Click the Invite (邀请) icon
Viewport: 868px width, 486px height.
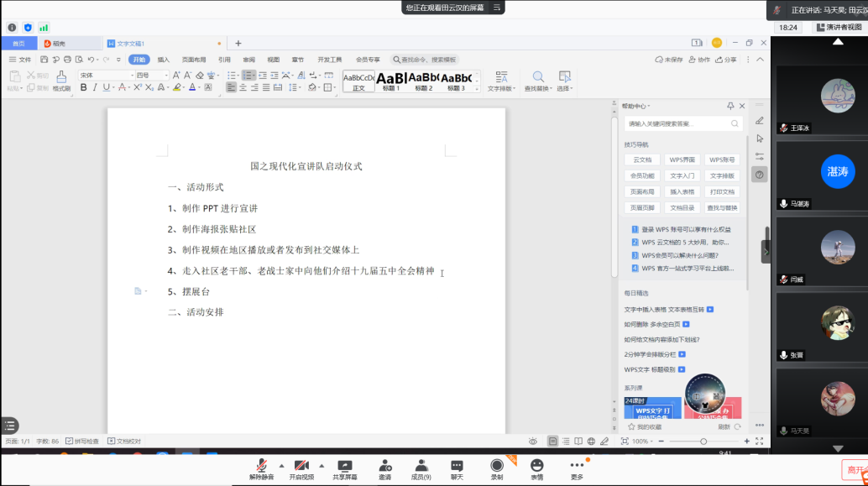[384, 466]
